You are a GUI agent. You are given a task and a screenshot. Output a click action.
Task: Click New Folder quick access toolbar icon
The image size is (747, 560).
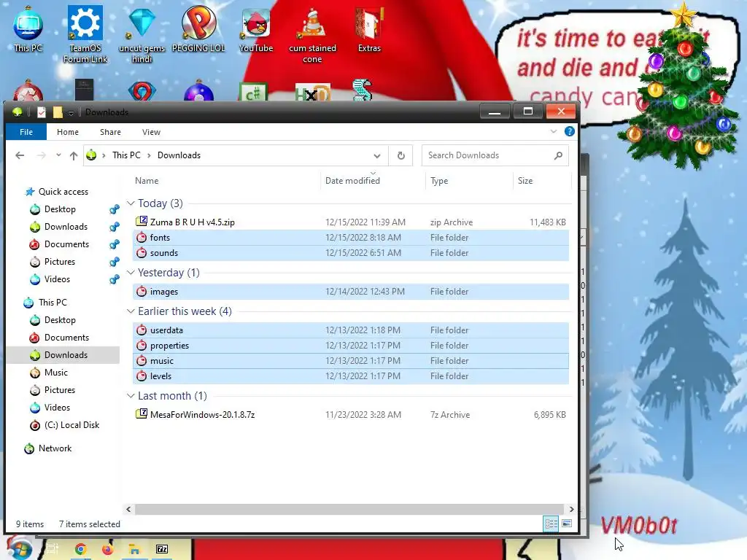[x=58, y=112]
